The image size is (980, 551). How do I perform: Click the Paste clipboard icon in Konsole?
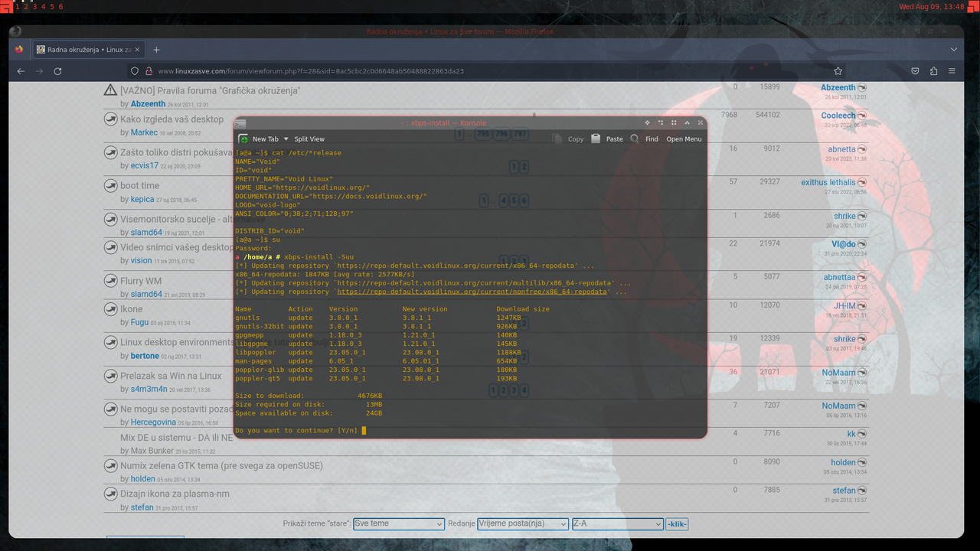coord(596,139)
